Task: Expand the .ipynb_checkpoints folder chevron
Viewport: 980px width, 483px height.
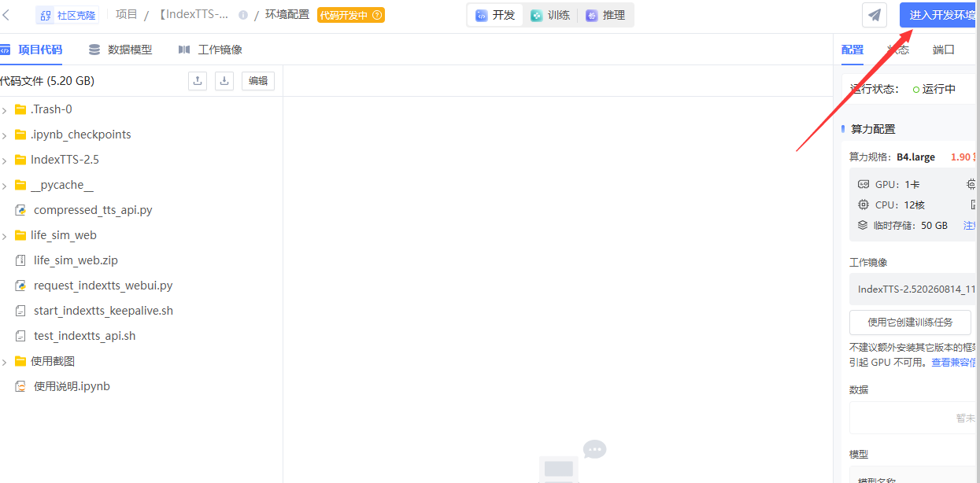Action: [x=4, y=135]
